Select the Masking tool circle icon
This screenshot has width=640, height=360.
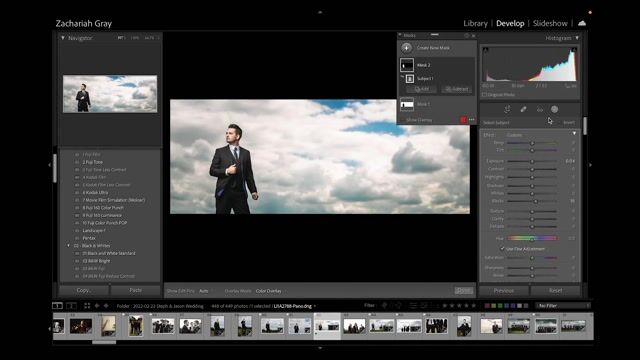point(554,109)
